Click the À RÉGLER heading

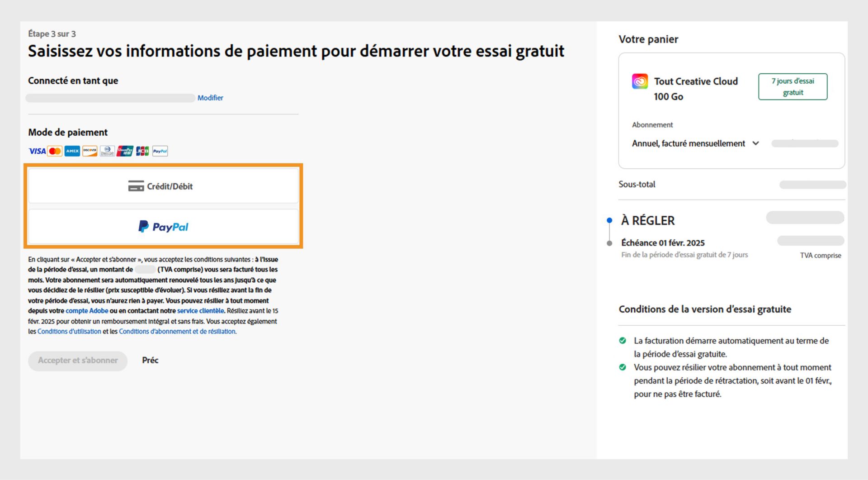[648, 221]
